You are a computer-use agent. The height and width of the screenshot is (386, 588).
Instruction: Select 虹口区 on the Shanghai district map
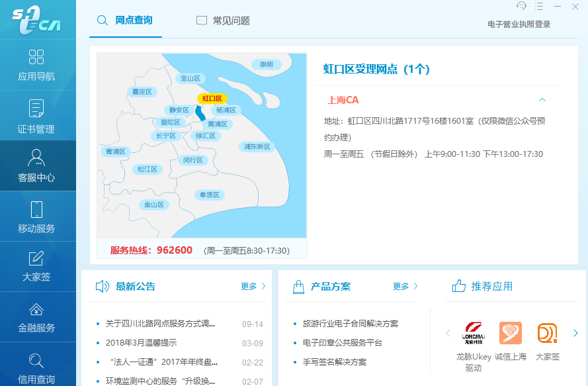[212, 98]
